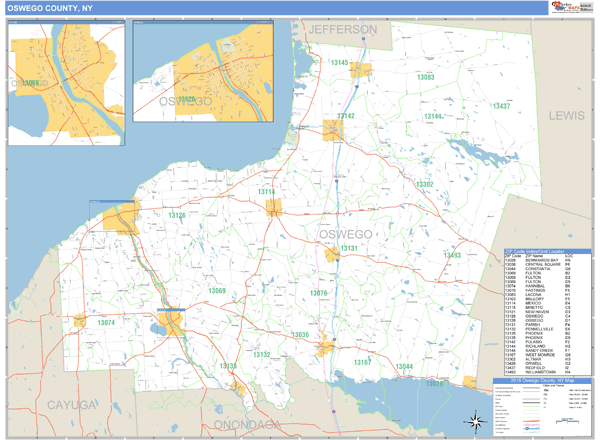
Task: Click the Oswego County, NY title
Action: [45, 8]
